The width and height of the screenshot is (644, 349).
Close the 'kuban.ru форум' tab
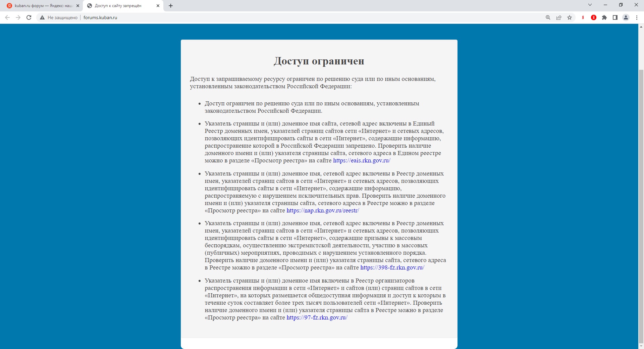78,6
